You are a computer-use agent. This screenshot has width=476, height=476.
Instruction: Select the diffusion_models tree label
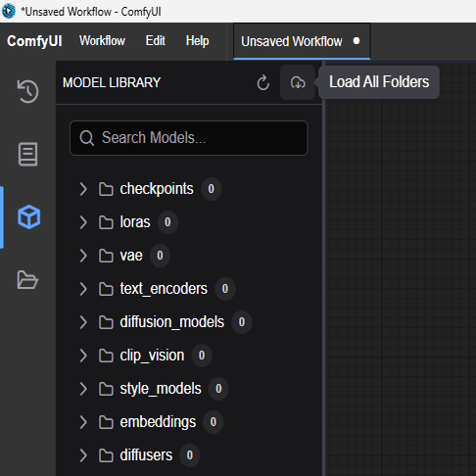tap(171, 322)
